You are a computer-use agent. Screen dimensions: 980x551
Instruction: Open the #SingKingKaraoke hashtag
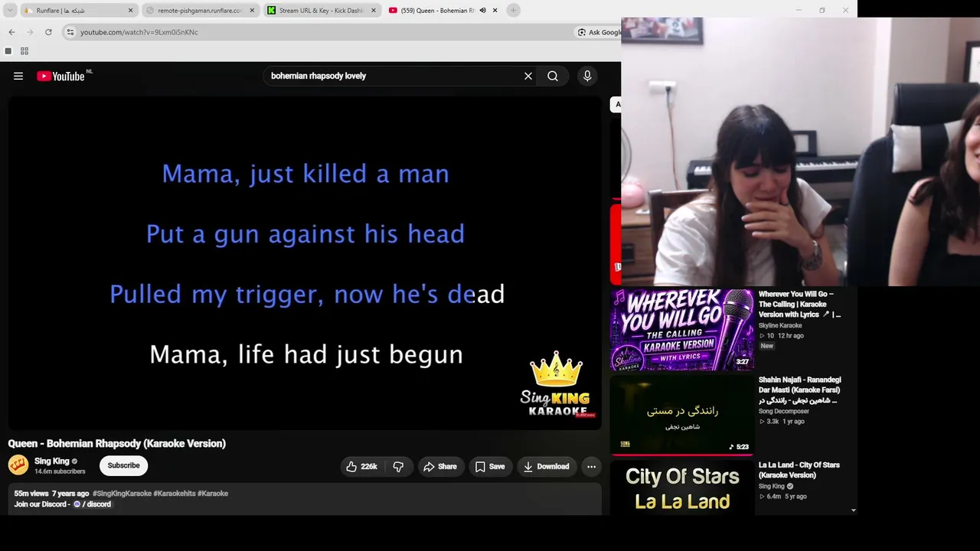(122, 494)
